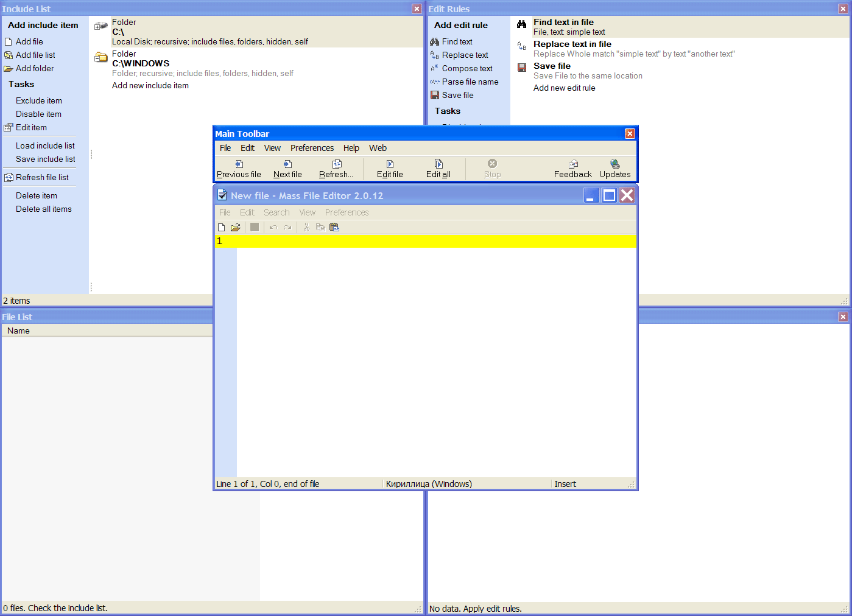852x616 pixels.
Task: Open Web menu in Main Toolbar
Action: tap(378, 148)
